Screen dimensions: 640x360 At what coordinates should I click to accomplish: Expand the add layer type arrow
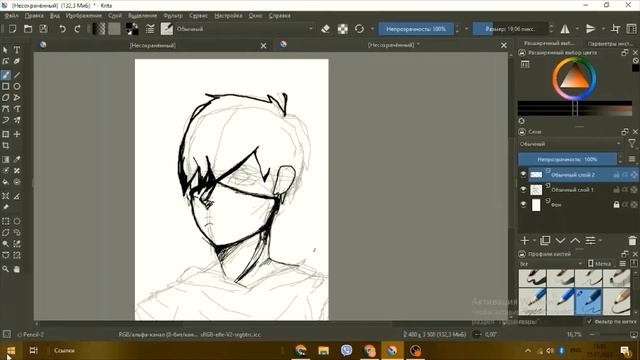click(534, 240)
